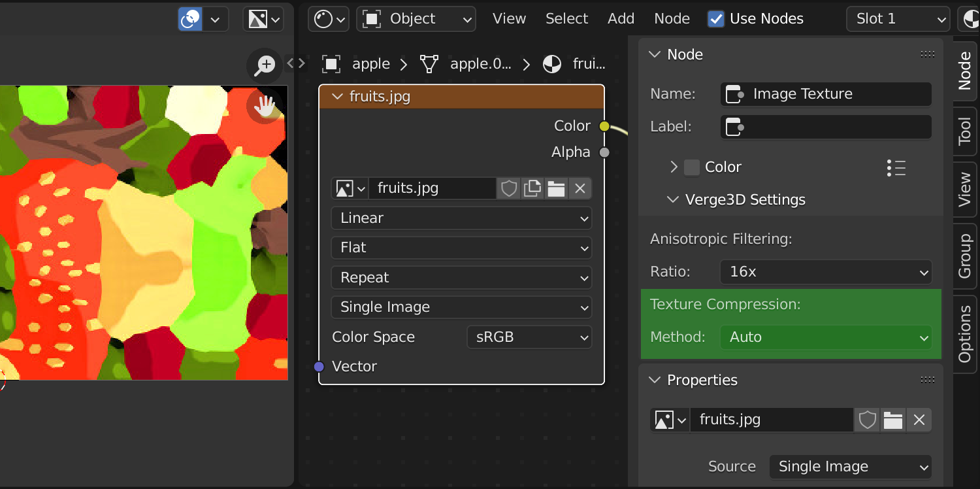The image size is (980, 489).
Task: Open the Slot 1 dropdown
Action: pyautogui.click(x=898, y=19)
